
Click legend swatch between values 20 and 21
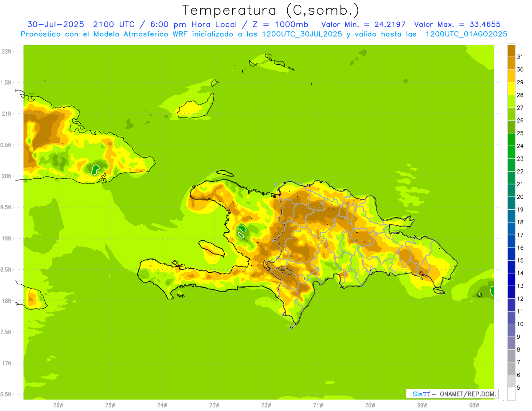[511, 190]
